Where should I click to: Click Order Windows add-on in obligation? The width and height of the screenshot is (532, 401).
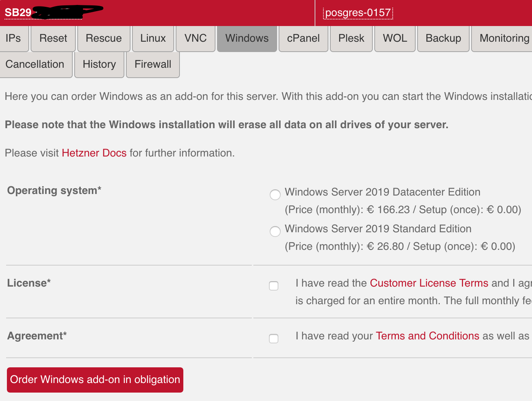95,380
